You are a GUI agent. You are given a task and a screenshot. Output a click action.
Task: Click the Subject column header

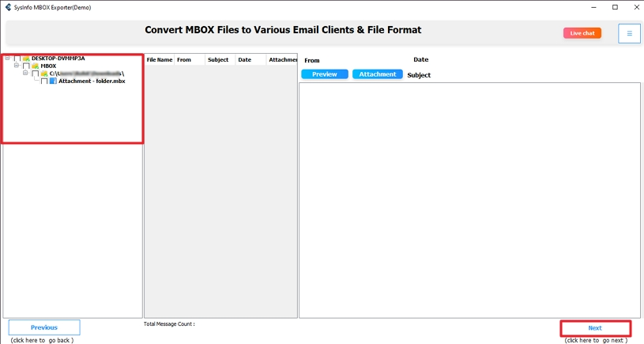(220, 59)
